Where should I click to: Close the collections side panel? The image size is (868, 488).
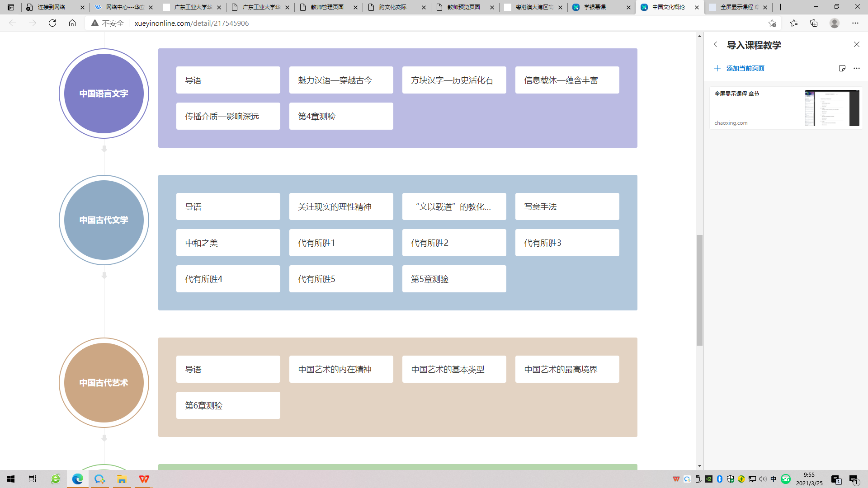(x=857, y=44)
